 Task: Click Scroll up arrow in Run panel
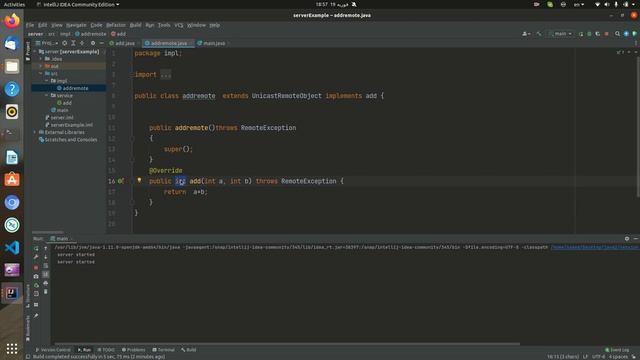tap(46, 248)
